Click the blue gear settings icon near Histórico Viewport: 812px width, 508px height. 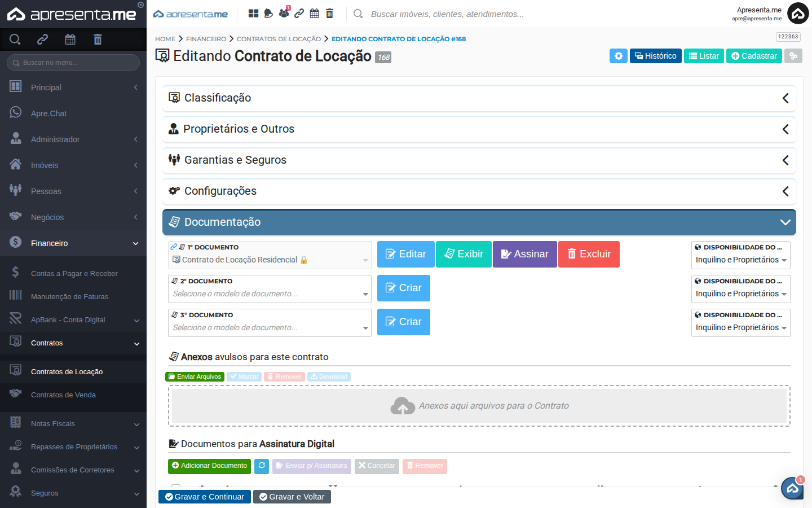click(x=618, y=55)
